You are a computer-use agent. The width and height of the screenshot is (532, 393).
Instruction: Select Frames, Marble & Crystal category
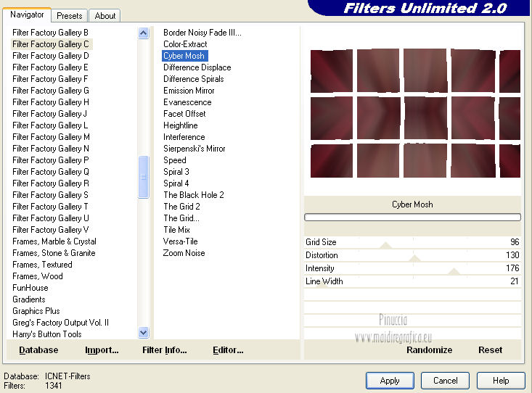tap(54, 241)
